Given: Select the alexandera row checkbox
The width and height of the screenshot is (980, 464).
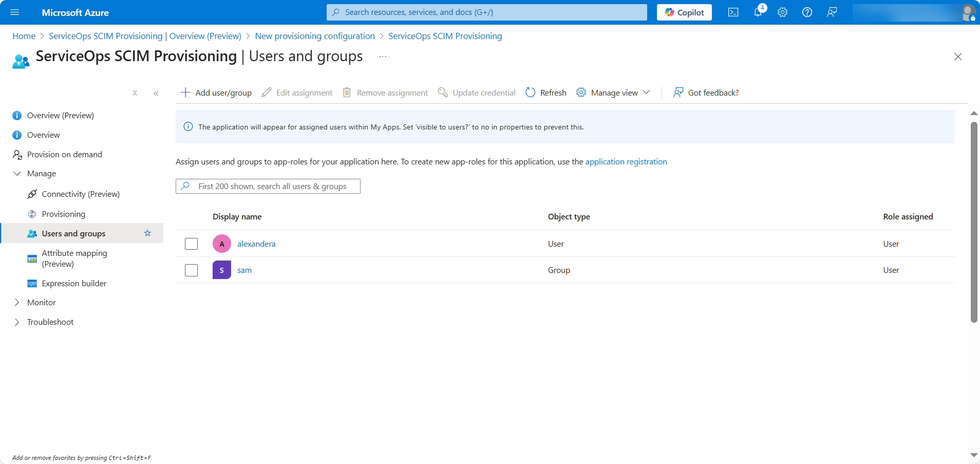Looking at the screenshot, I should pos(191,244).
